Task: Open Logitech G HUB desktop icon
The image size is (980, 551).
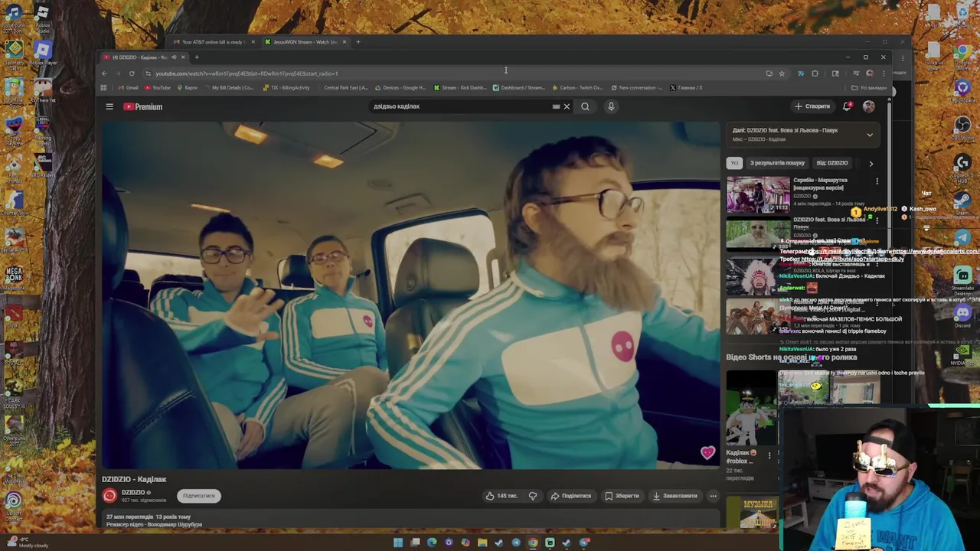Action: [963, 168]
